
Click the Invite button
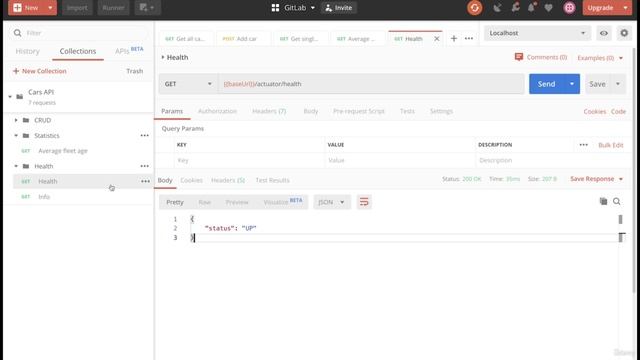pos(339,8)
